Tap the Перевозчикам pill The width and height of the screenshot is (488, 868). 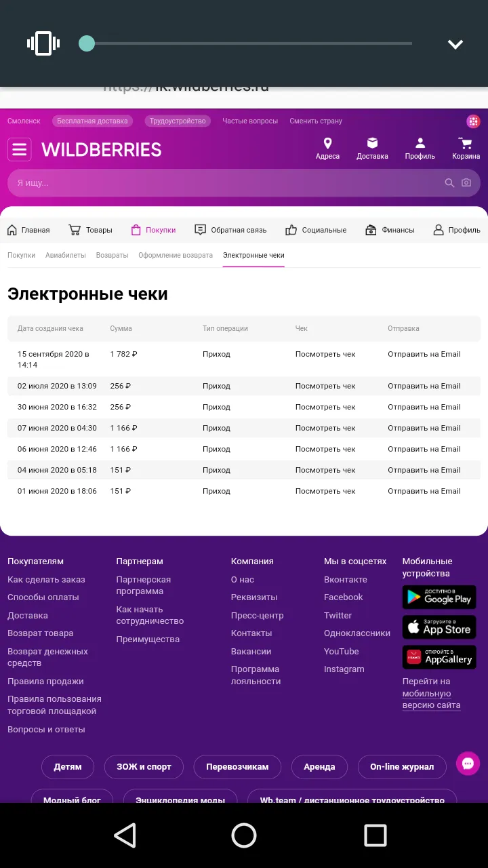click(x=237, y=767)
